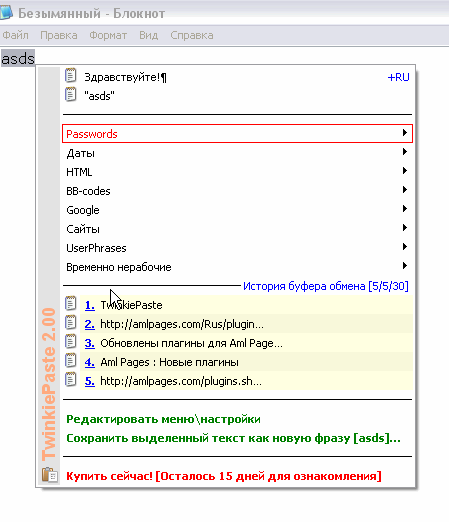Choose the HTML menu entry

click(237, 172)
